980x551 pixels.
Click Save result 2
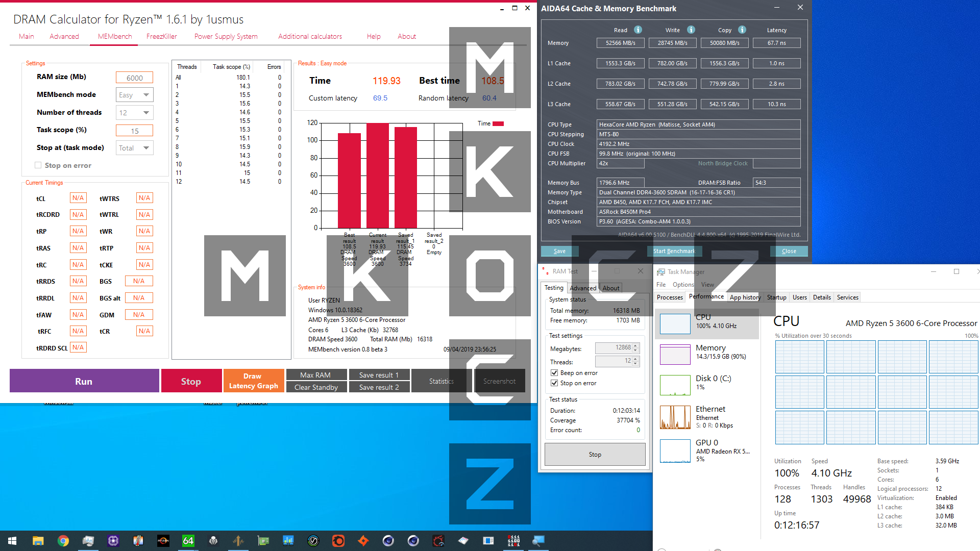click(x=379, y=387)
